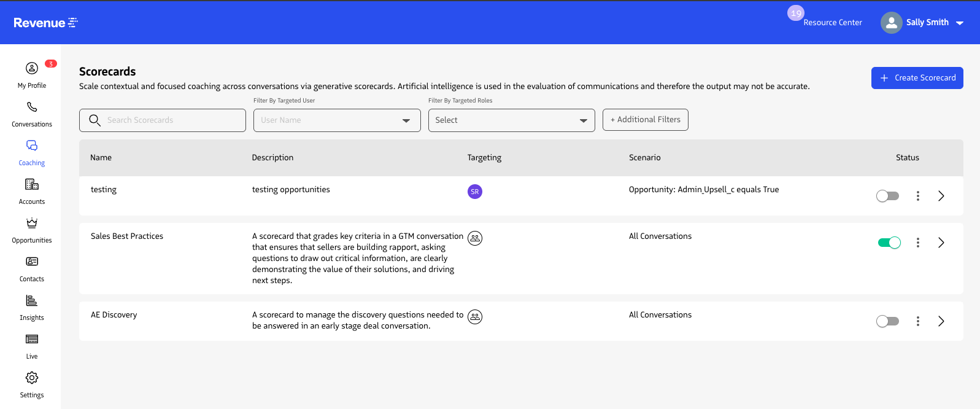Image resolution: width=980 pixels, height=409 pixels.
Task: Click the 19 notifications badge
Action: coord(796,13)
